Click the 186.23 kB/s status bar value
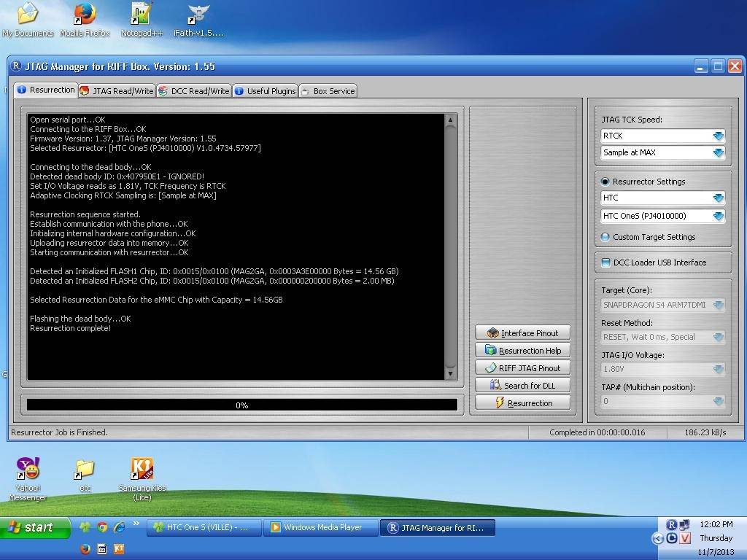Screen dimensions: 747x560 [x=705, y=432]
